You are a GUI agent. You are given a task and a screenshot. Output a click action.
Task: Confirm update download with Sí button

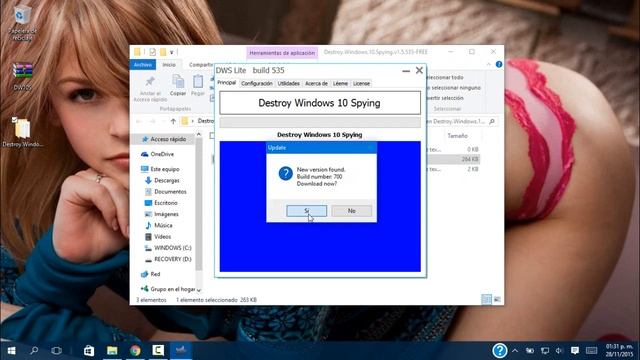point(307,211)
